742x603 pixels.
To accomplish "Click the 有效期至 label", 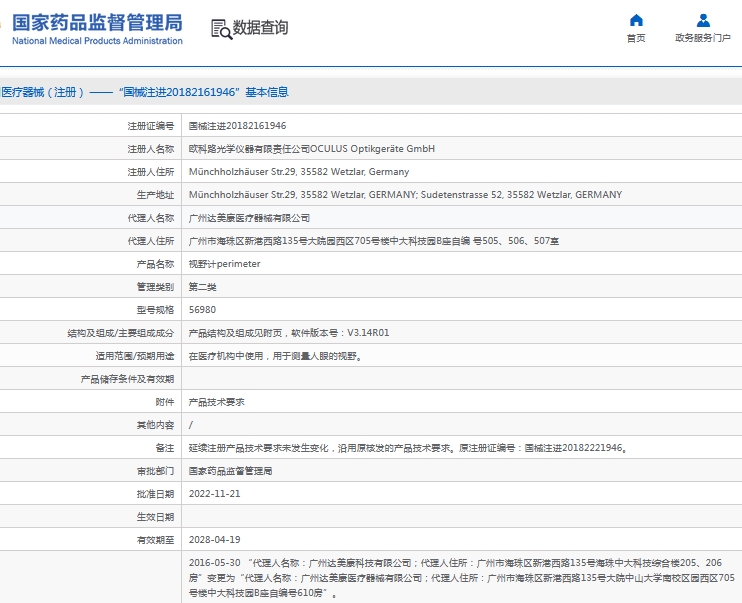I will (x=155, y=540).
